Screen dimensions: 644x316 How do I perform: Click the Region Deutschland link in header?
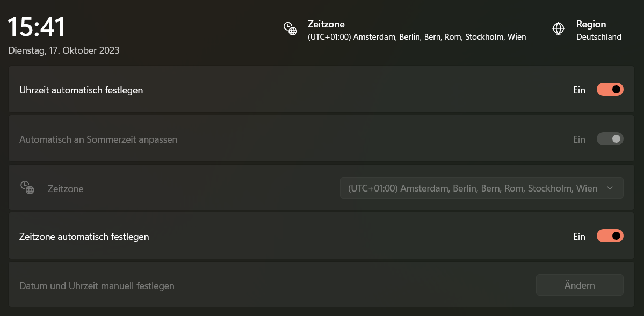coord(598,31)
